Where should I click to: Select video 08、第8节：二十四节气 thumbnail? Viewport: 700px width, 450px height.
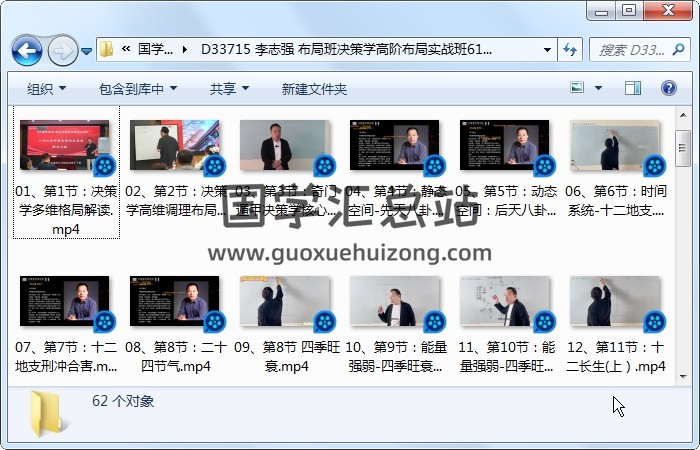coord(174,300)
